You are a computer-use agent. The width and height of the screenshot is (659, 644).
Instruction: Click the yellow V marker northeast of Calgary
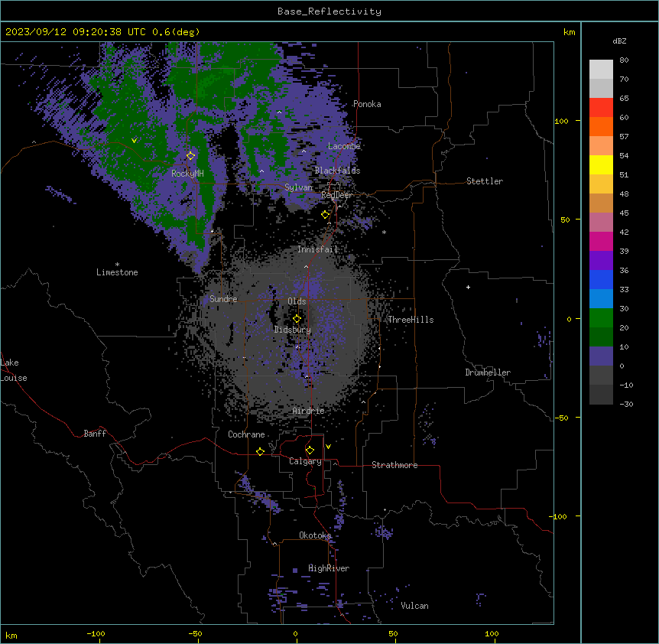tap(328, 447)
